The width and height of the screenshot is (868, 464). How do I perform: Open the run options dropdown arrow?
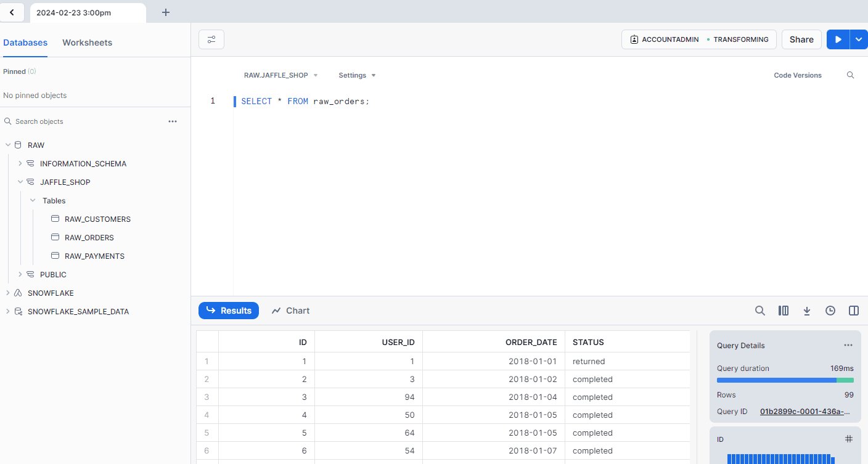click(859, 39)
